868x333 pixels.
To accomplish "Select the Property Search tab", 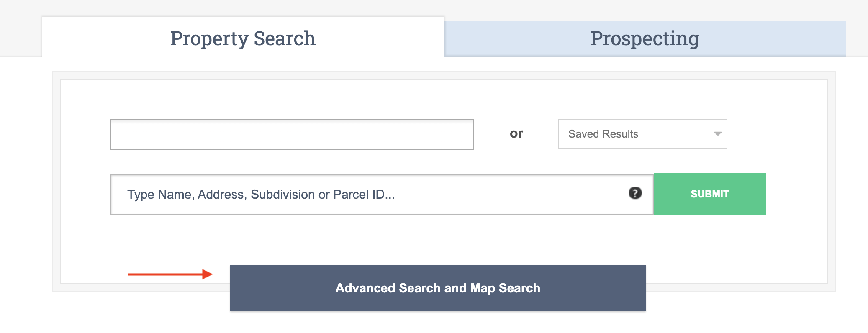I will 243,38.
